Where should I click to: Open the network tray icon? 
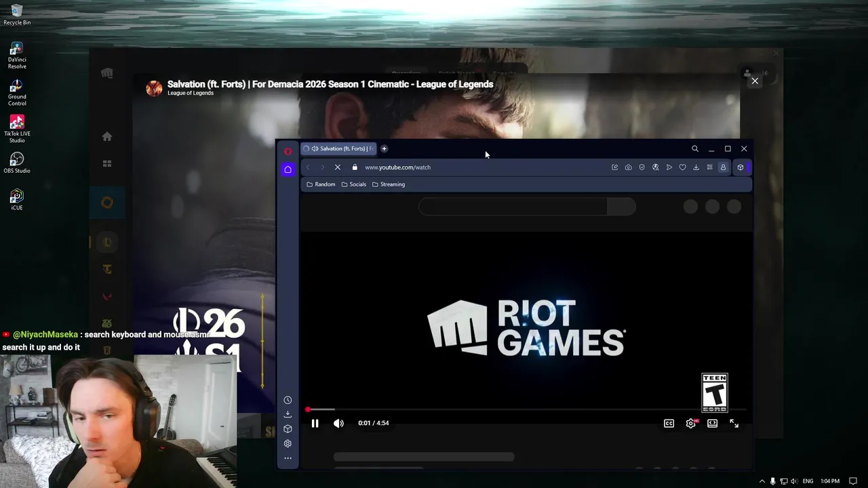pos(783,481)
